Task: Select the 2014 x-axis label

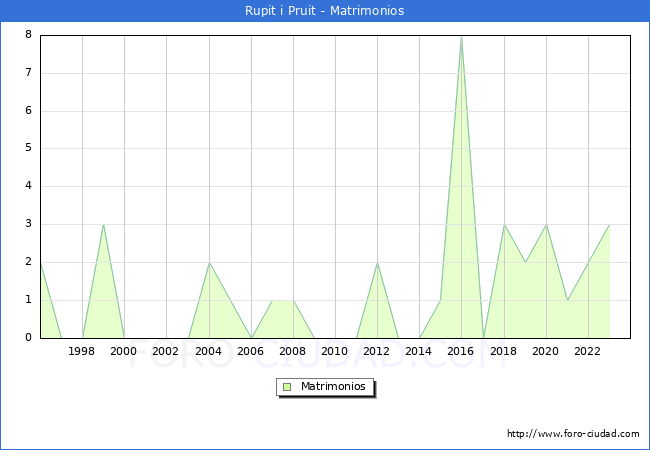Action: [419, 351]
